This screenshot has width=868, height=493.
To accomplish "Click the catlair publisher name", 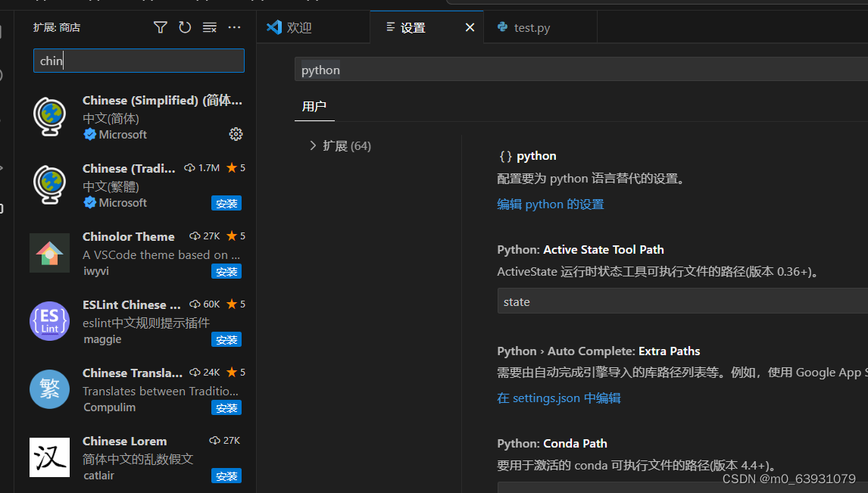I will coord(99,476).
